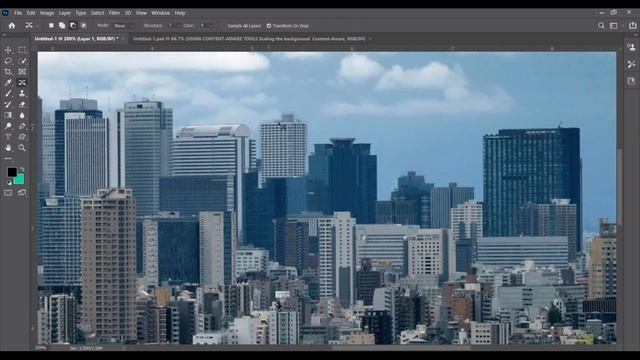640x360 pixels.
Task: Open the Edit Toolbar three-dots menu
Action: click(x=8, y=158)
